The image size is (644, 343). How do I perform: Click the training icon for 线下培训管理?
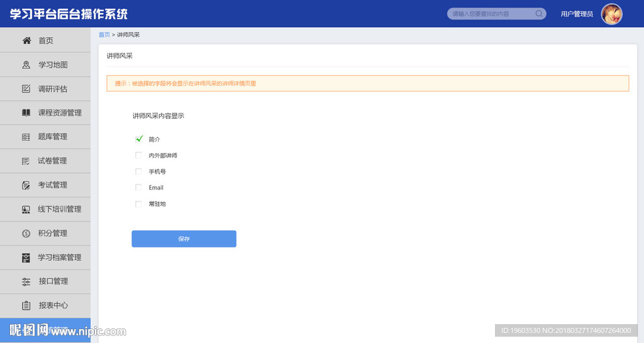26,210
